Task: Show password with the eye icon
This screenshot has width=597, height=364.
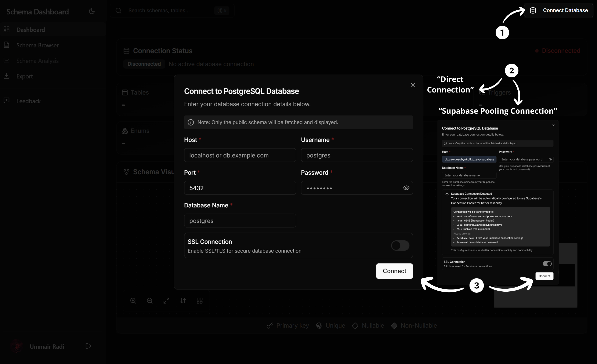Action: 406,188
